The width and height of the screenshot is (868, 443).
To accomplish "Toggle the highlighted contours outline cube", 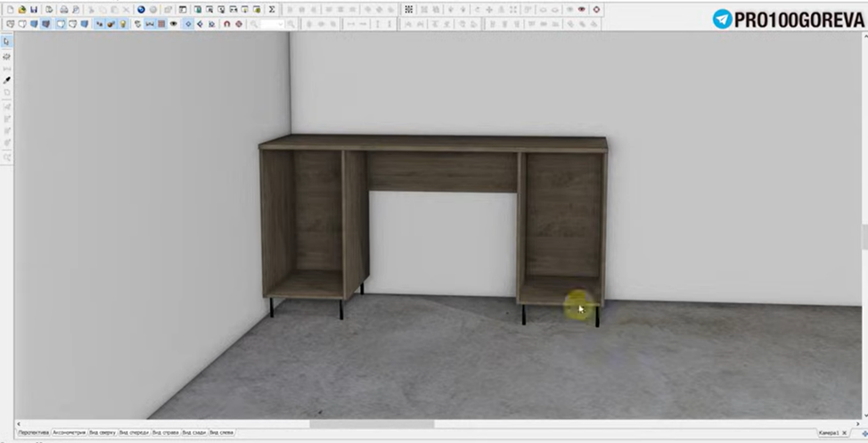I will [61, 24].
